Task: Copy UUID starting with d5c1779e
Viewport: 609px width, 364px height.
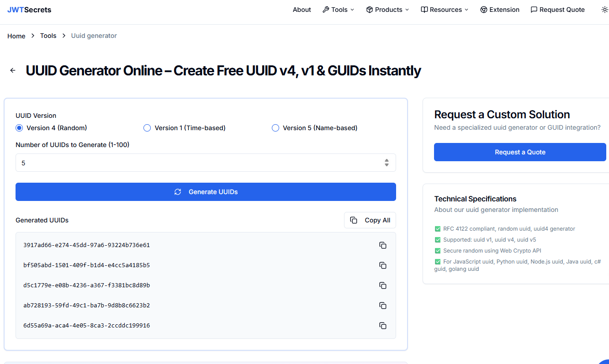Action: pos(383,285)
